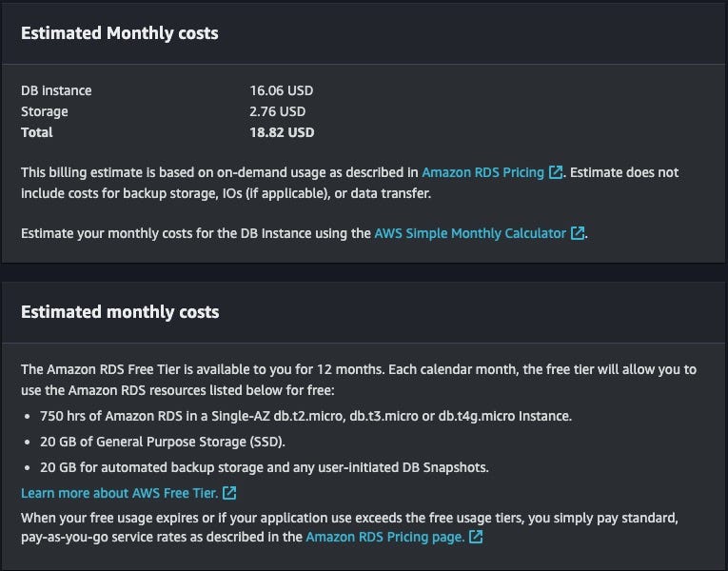
Task: Click the bold Total label
Action: click(37, 132)
